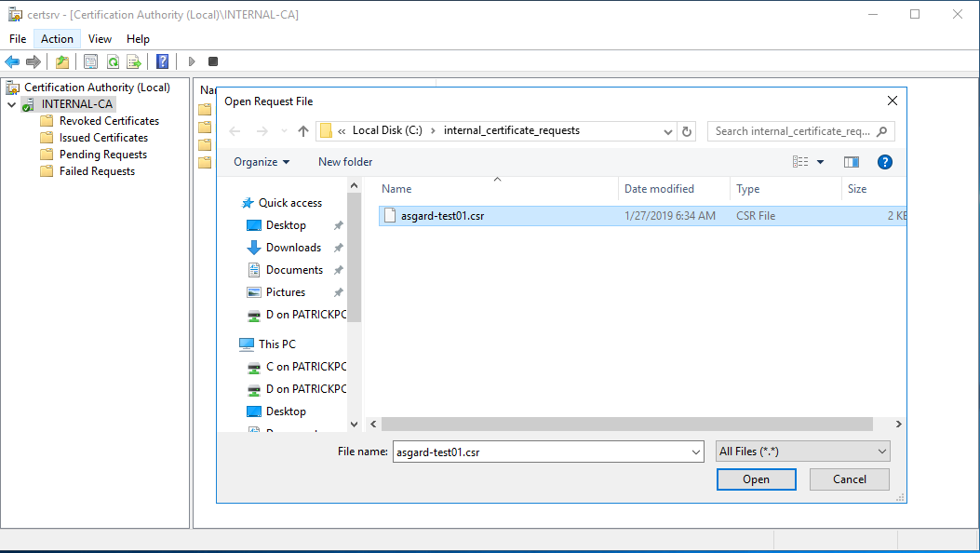Click the MMC Help toolbar icon
Screen dimensions: 980x553
162,61
